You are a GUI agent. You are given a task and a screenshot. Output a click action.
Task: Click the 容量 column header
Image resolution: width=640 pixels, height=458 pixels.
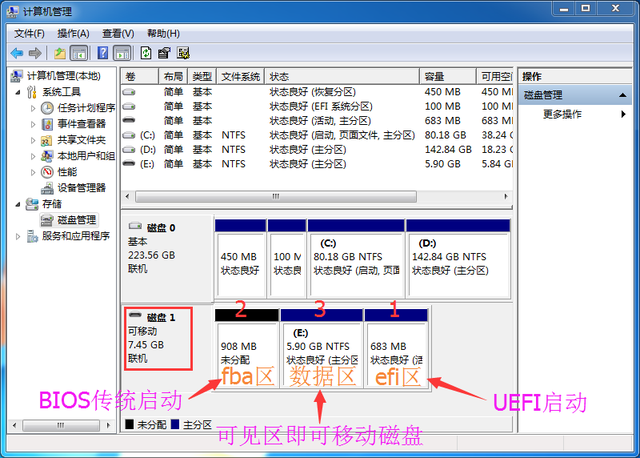pyautogui.click(x=448, y=76)
